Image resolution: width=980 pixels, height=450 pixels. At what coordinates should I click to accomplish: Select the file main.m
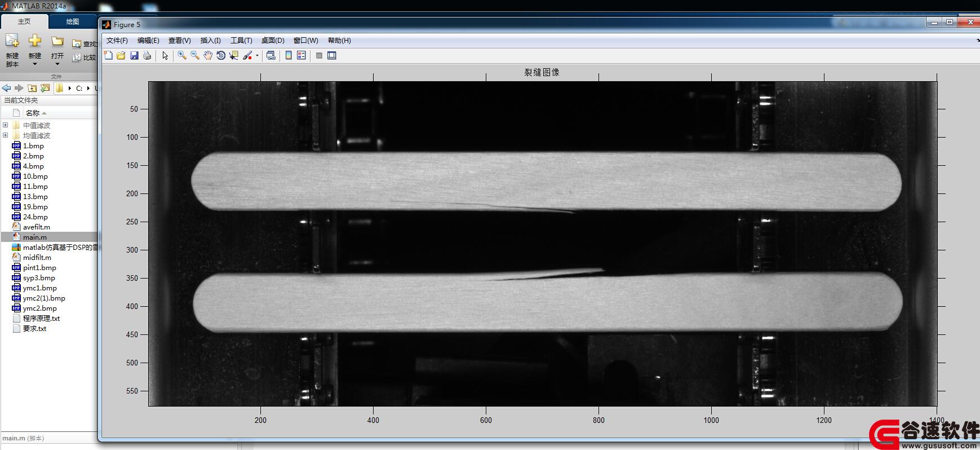coord(35,237)
